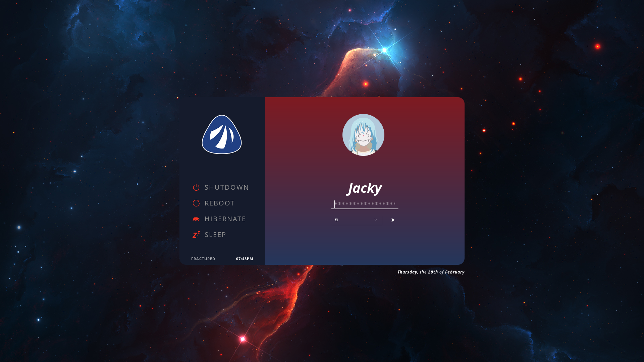The width and height of the screenshot is (644, 362).
Task: Choose the SLEEP text option
Action: [215, 235]
